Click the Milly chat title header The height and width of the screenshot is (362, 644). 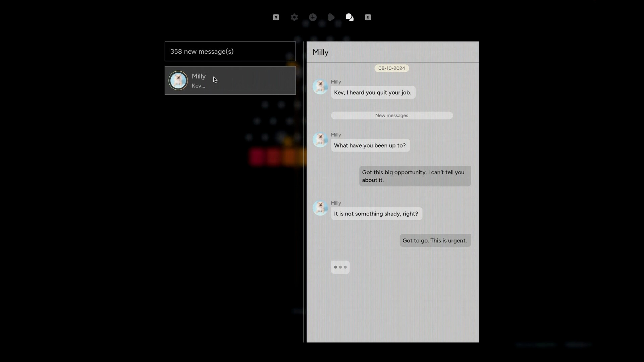click(x=320, y=52)
